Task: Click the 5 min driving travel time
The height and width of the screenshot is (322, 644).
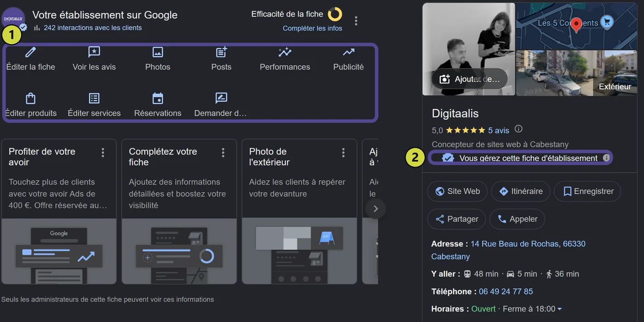Action: point(522,274)
